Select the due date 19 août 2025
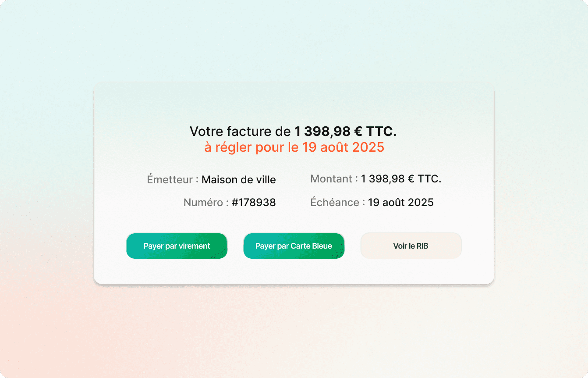 pyautogui.click(x=400, y=203)
